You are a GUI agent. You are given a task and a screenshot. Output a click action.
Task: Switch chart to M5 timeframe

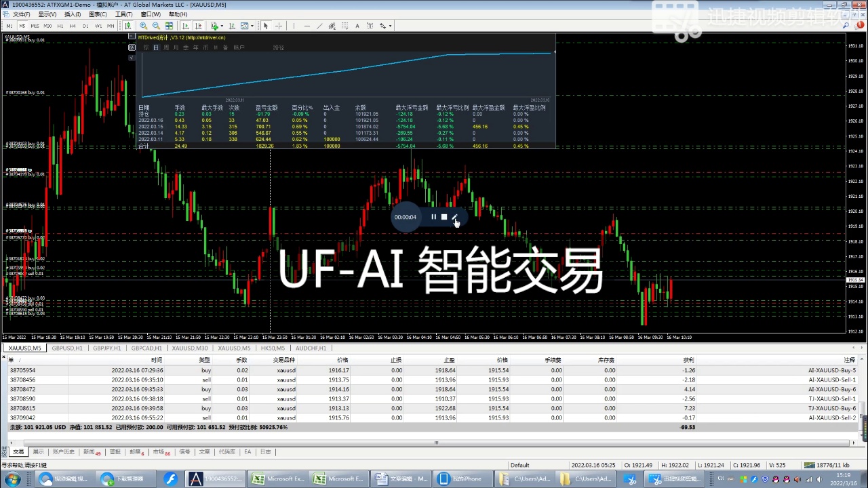click(x=22, y=26)
